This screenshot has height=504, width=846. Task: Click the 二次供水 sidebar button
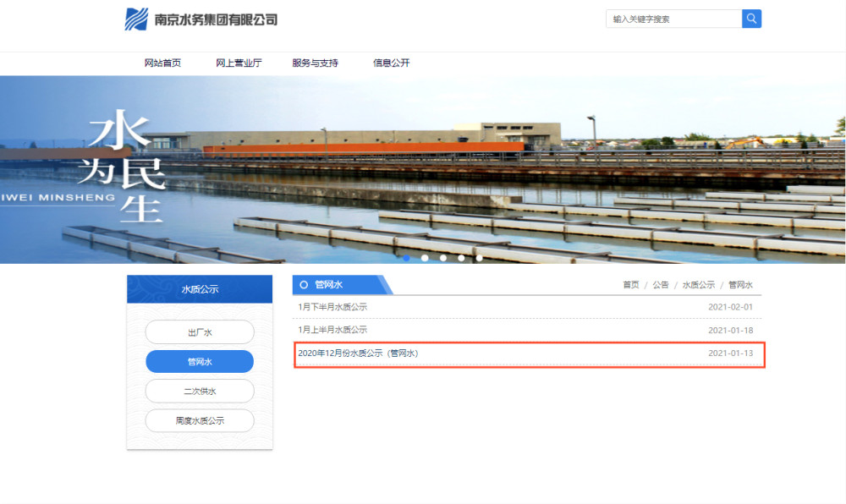(200, 391)
